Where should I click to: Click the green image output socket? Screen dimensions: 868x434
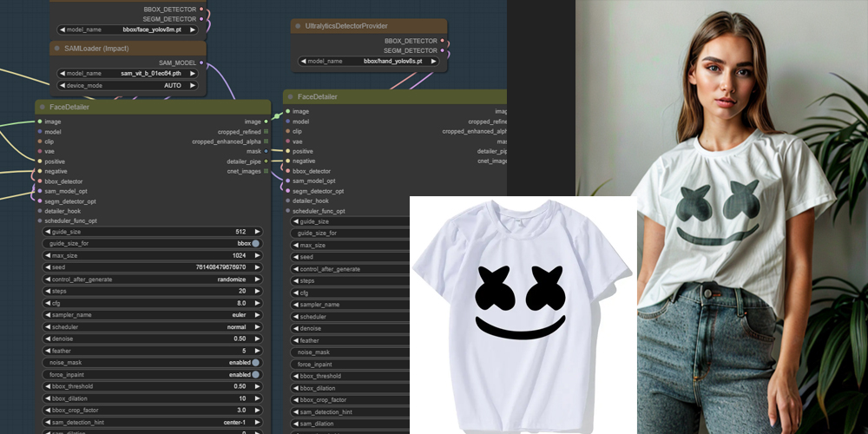tap(266, 122)
